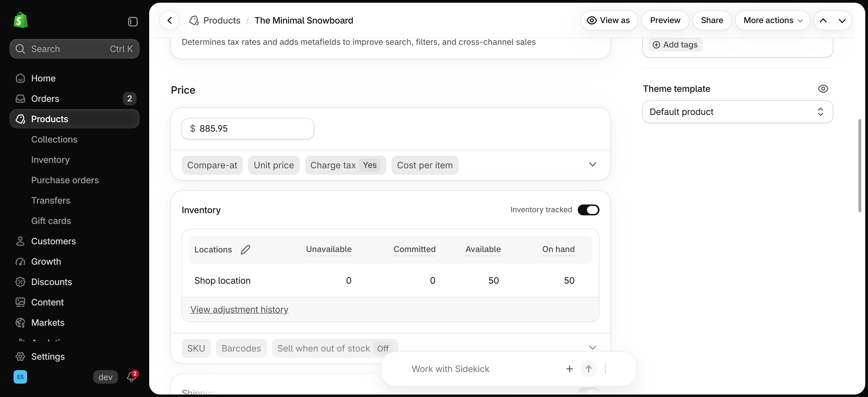Open Default product template dropdown

click(x=737, y=112)
